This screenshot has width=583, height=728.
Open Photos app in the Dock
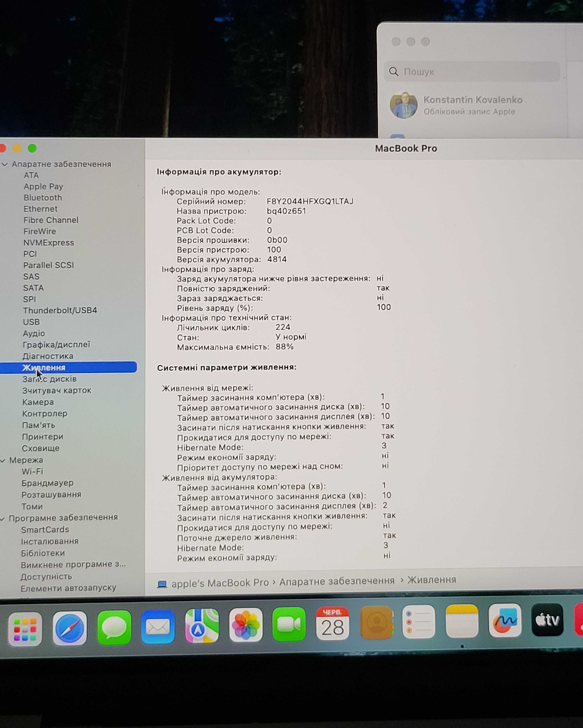246,625
